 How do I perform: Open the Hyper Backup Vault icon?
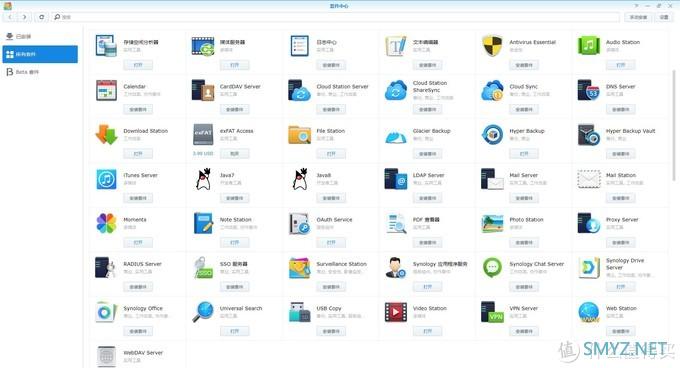[588, 134]
